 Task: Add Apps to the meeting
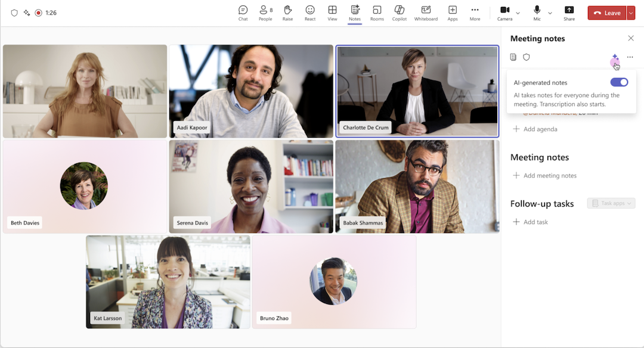pyautogui.click(x=453, y=13)
